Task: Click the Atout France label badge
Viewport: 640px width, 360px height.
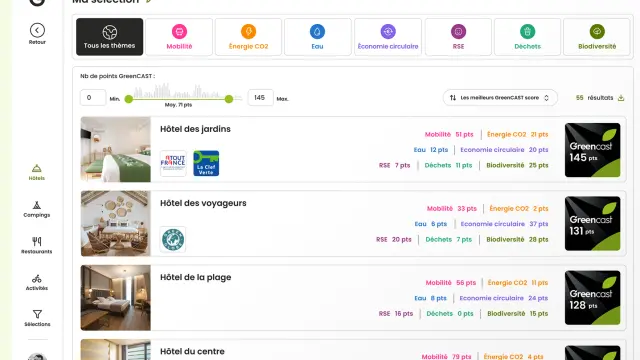Action: pyautogui.click(x=173, y=163)
